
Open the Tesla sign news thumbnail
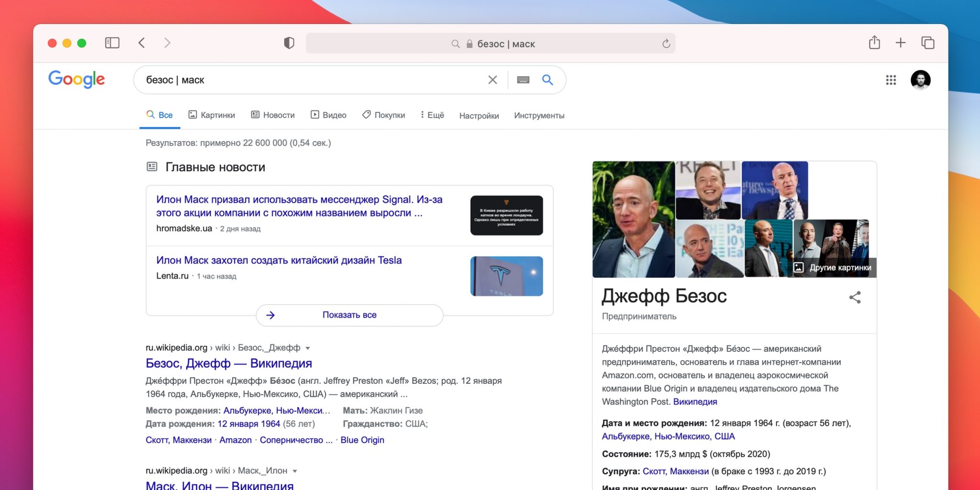(x=506, y=276)
